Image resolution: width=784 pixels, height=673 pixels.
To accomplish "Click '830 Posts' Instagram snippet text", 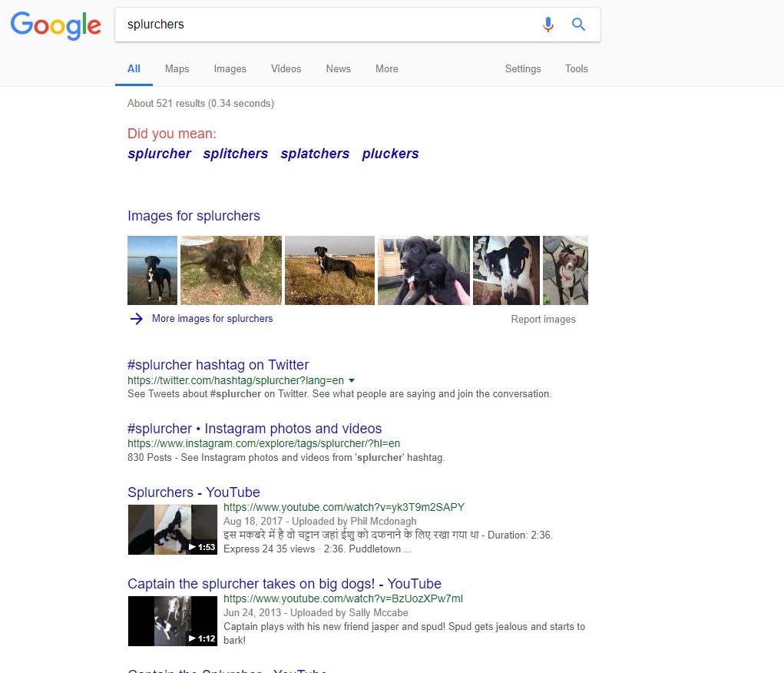I will pyautogui.click(x=150, y=458).
